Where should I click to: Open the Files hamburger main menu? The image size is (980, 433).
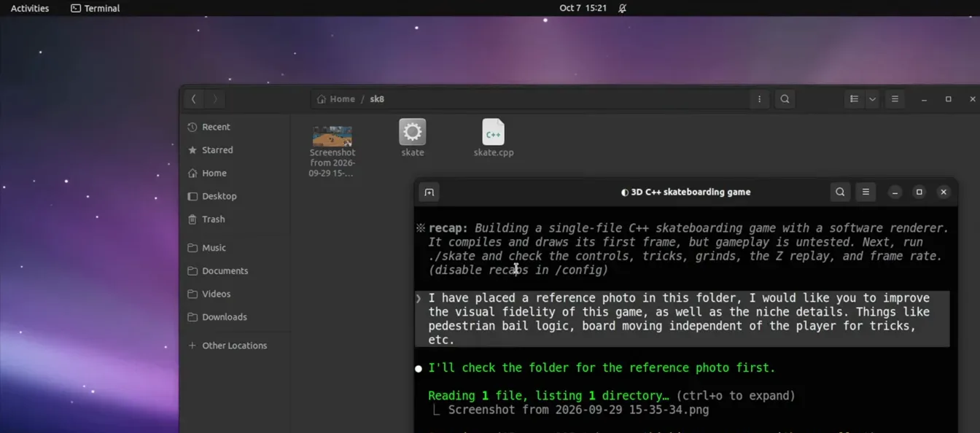[895, 99]
